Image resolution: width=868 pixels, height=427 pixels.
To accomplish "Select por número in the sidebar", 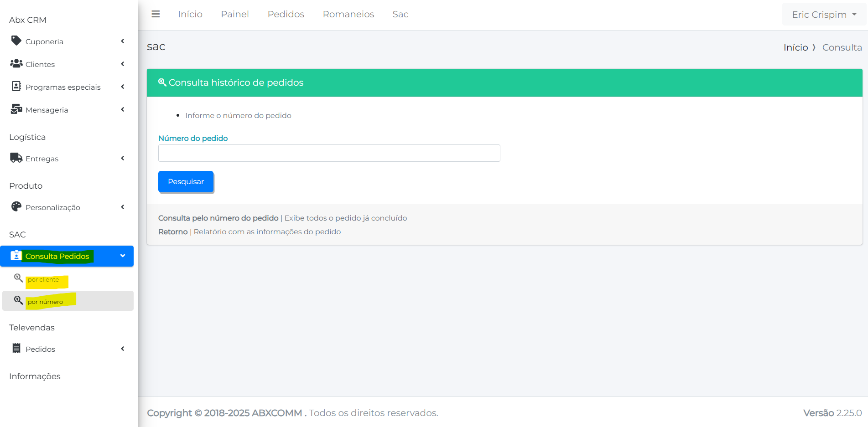I will [x=46, y=302].
